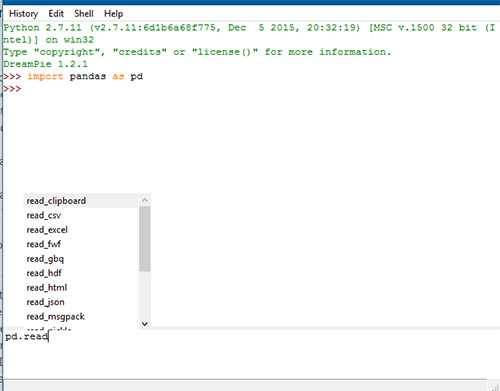Click the completion list scroll-up arrow
The height and width of the screenshot is (391, 500).
[145, 200]
